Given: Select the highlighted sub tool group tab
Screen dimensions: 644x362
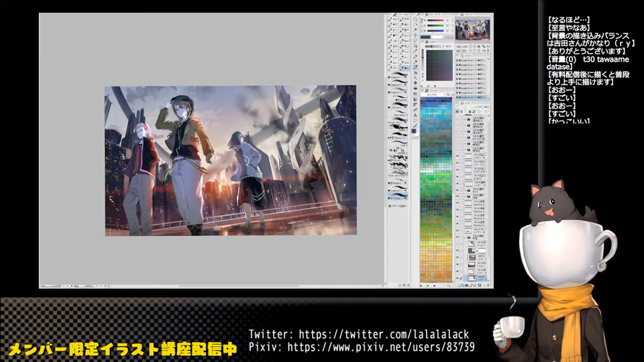Looking at the screenshot, I should [405, 68].
